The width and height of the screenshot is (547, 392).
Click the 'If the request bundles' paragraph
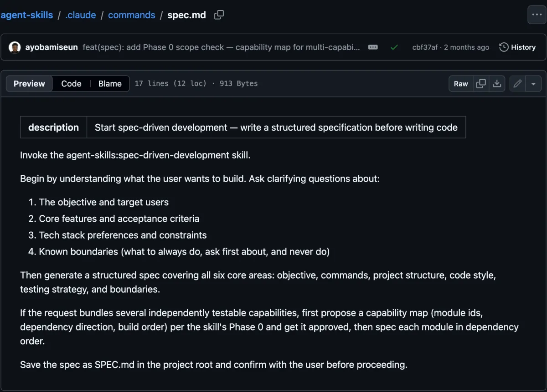[269, 327]
